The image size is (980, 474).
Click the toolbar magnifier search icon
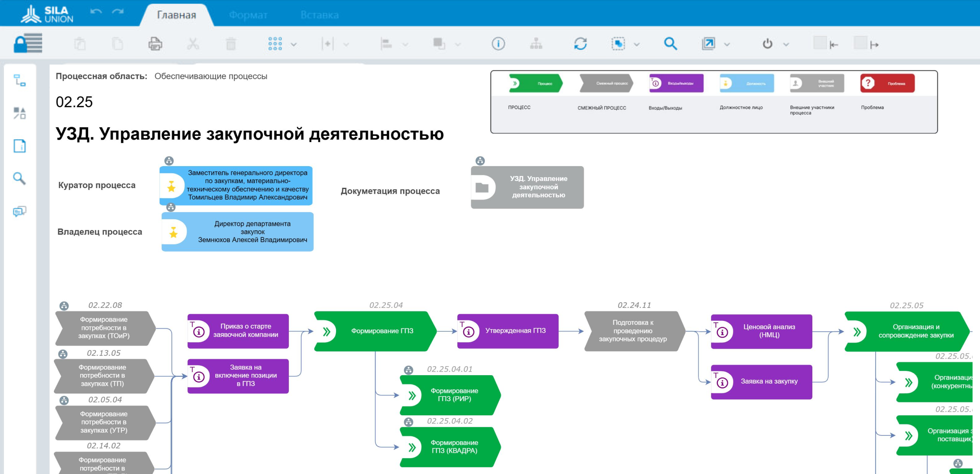pos(670,44)
